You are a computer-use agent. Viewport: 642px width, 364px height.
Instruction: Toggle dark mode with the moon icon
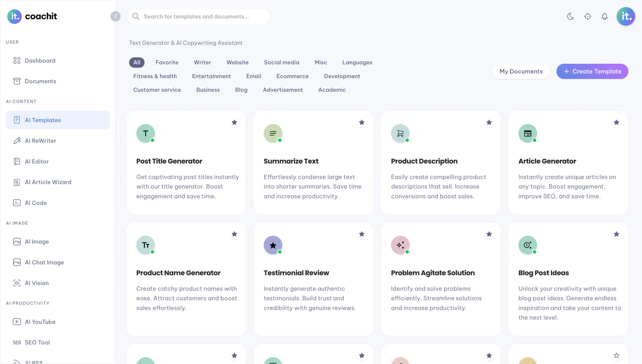click(570, 16)
